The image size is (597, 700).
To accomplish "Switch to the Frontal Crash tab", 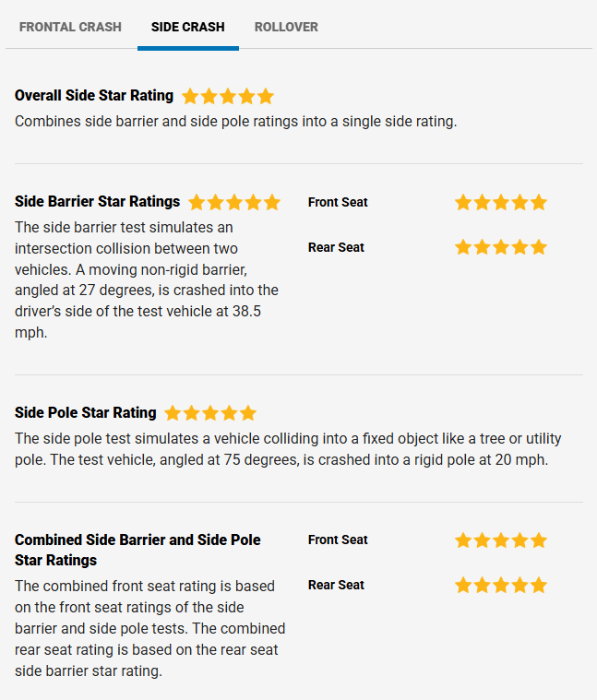I will click(x=70, y=27).
